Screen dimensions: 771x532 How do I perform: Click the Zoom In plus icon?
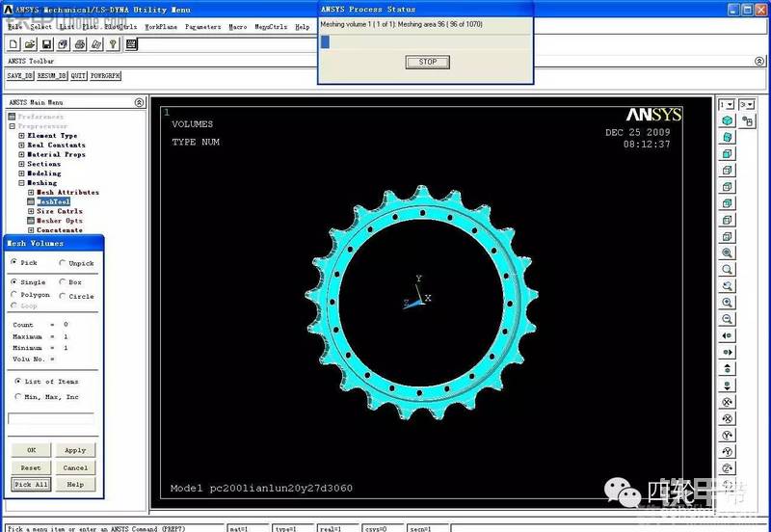tap(728, 303)
